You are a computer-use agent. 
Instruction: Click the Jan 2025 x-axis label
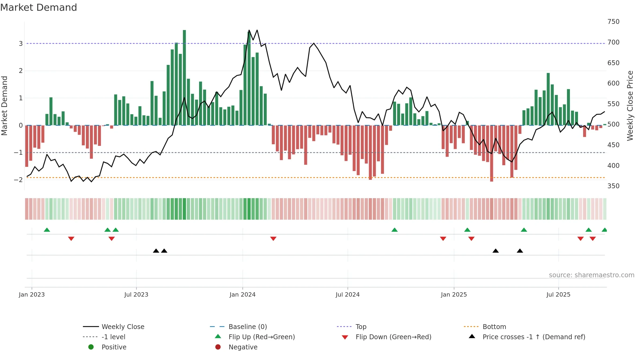coord(454,295)
